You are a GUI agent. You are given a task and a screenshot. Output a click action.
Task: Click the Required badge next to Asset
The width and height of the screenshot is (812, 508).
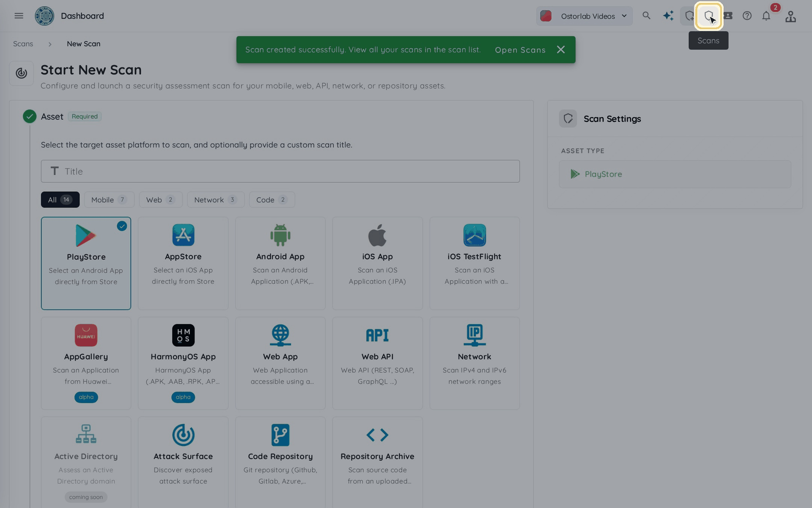(85, 116)
